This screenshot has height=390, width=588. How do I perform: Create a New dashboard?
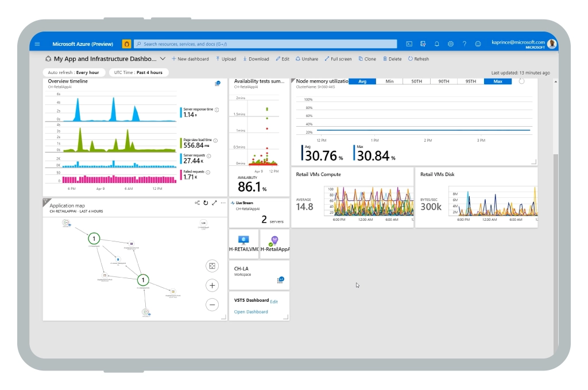pyautogui.click(x=190, y=59)
